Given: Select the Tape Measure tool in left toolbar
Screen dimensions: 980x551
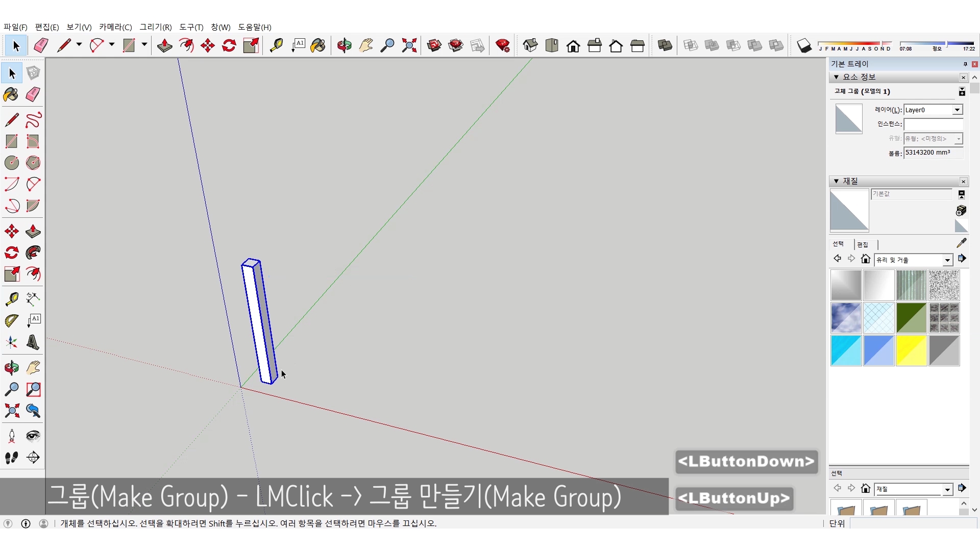Looking at the screenshot, I should pos(12,298).
